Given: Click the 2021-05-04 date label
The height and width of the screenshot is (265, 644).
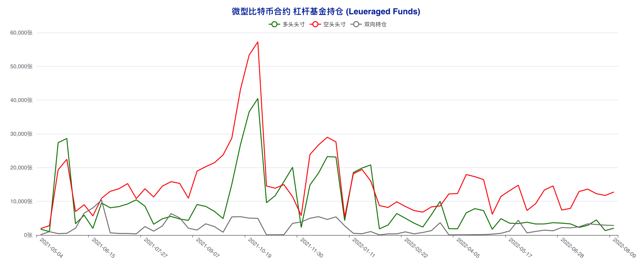Looking at the screenshot, I should [51, 248].
